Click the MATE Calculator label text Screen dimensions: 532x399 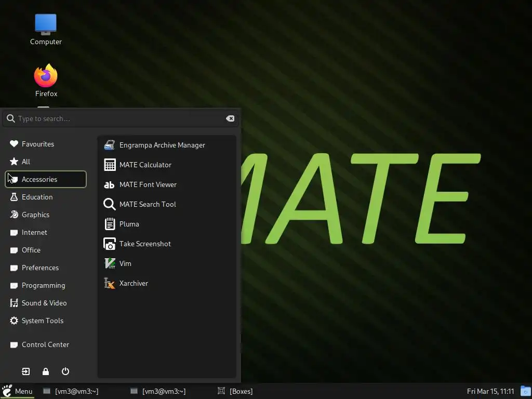[145, 165]
